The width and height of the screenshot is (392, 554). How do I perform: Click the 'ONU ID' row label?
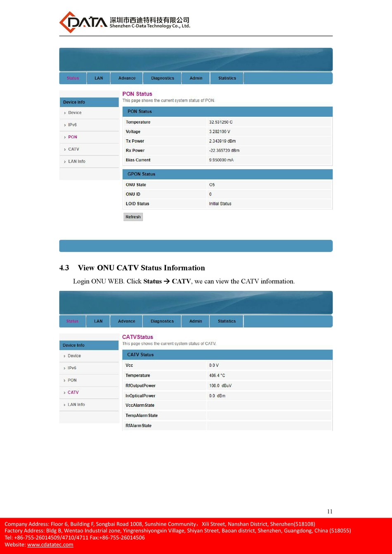click(x=133, y=194)
